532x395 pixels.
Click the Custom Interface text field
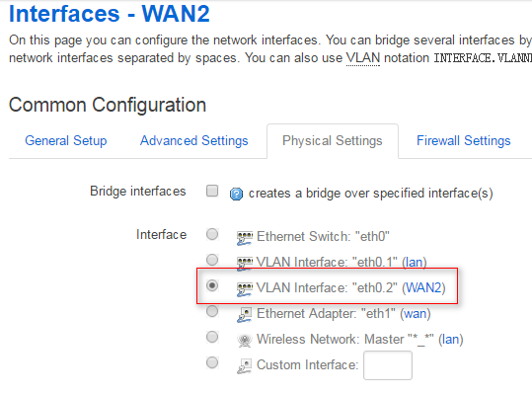click(388, 365)
